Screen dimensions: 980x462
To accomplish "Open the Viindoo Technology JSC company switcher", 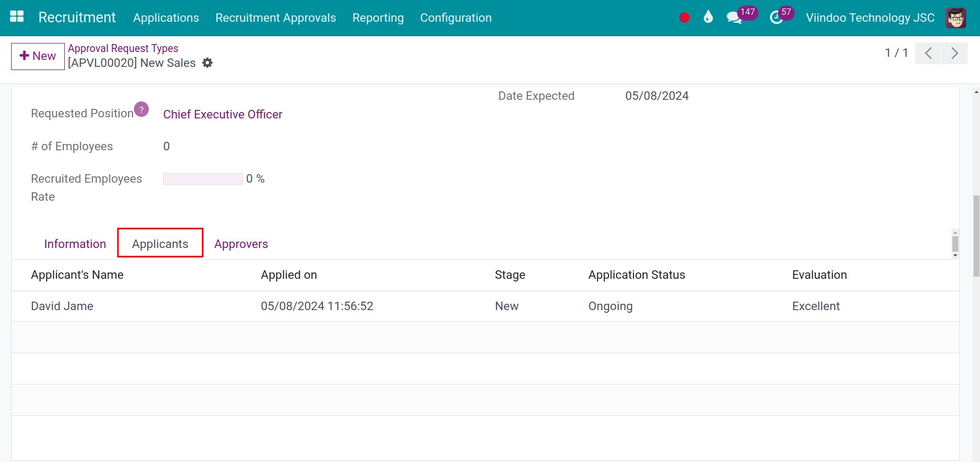I will pos(870,18).
